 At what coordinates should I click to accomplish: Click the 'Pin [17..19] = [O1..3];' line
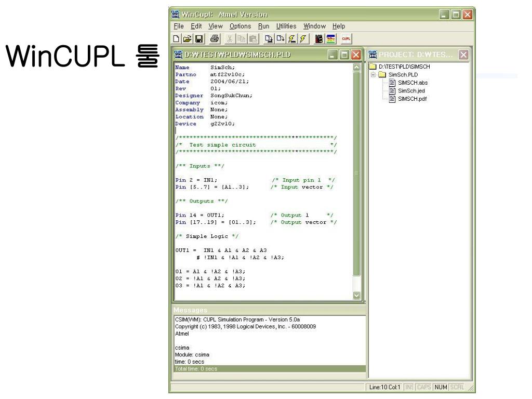(216, 222)
